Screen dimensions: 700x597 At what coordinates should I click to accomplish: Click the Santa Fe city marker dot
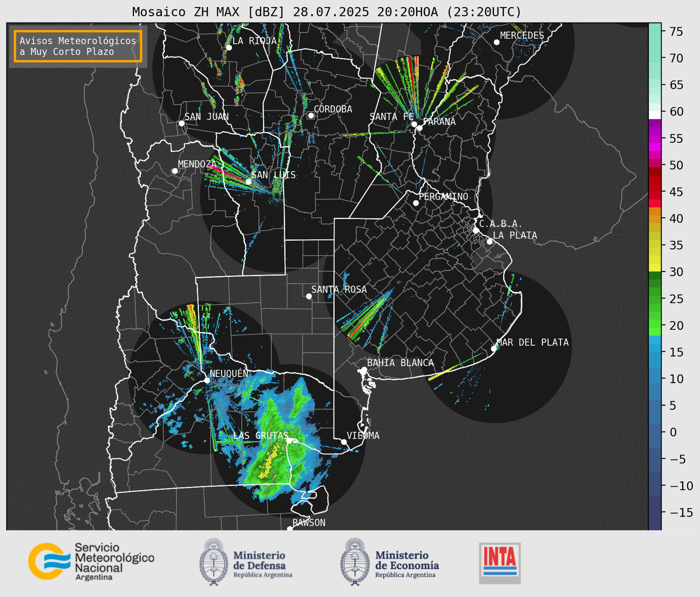point(414,124)
